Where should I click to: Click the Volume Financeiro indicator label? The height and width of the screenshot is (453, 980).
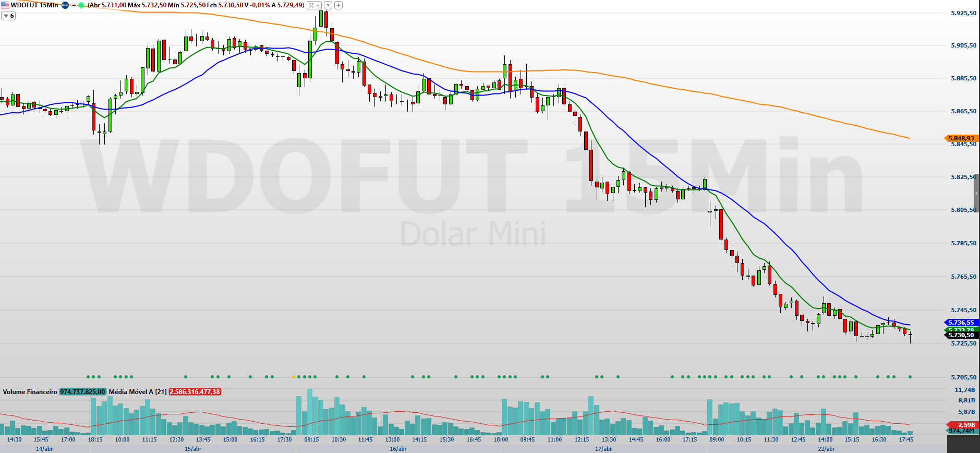tap(30, 392)
